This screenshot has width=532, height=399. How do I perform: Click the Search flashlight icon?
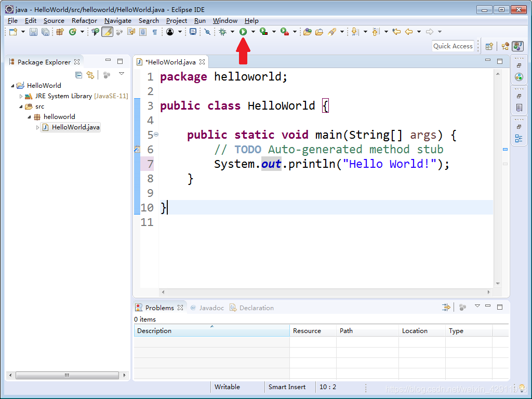point(332,32)
